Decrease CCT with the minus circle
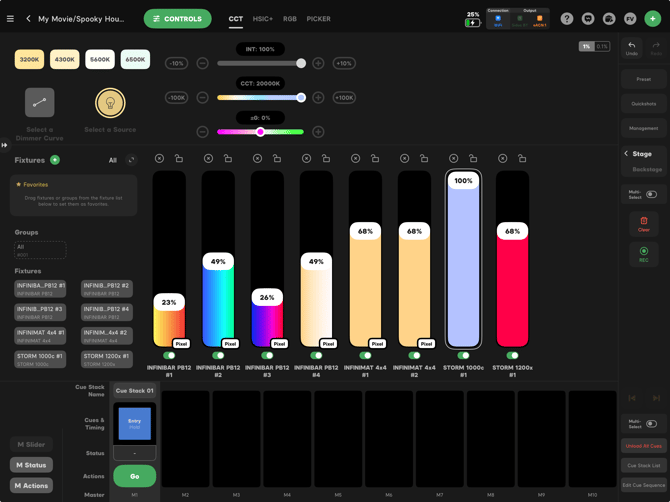This screenshot has width=670, height=502. point(203,97)
